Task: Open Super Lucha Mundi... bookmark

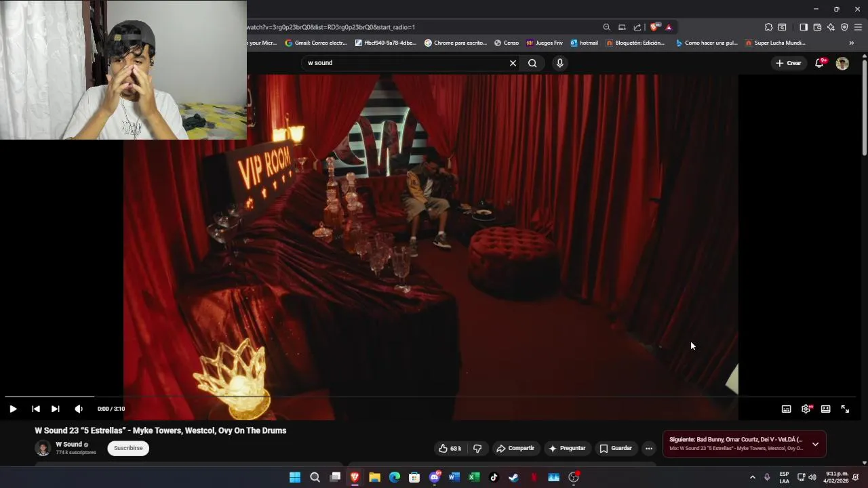Action: click(x=775, y=43)
